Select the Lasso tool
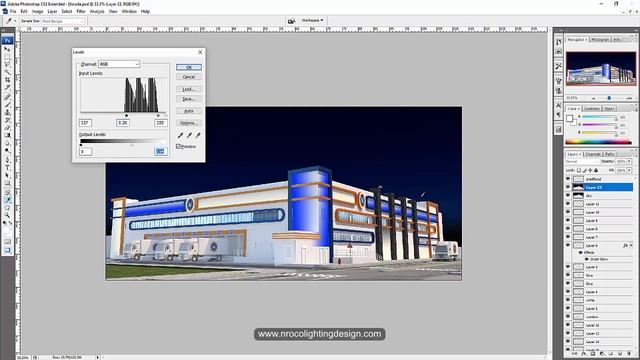 (x=7, y=64)
